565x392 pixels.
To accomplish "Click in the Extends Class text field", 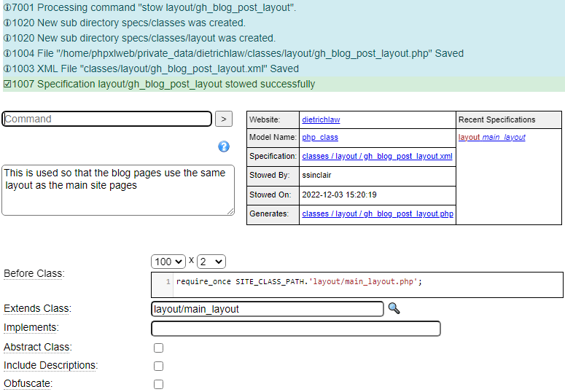I will (267, 309).
